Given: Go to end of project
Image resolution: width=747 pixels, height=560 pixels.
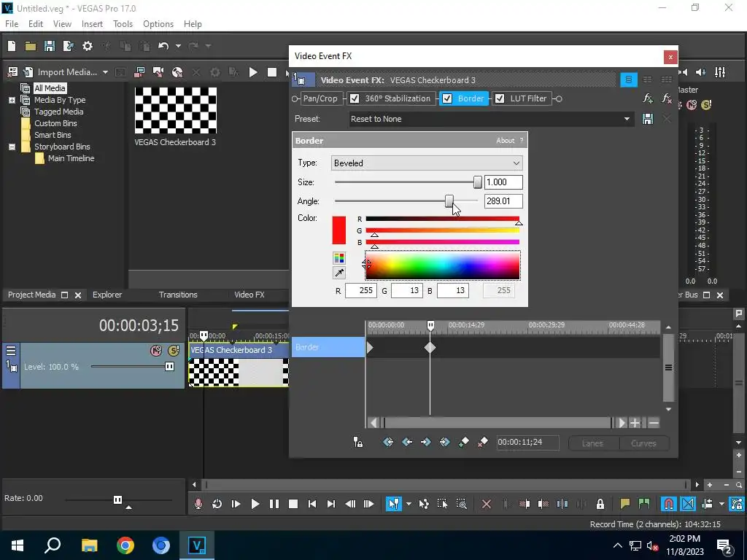Looking at the screenshot, I should (331, 504).
